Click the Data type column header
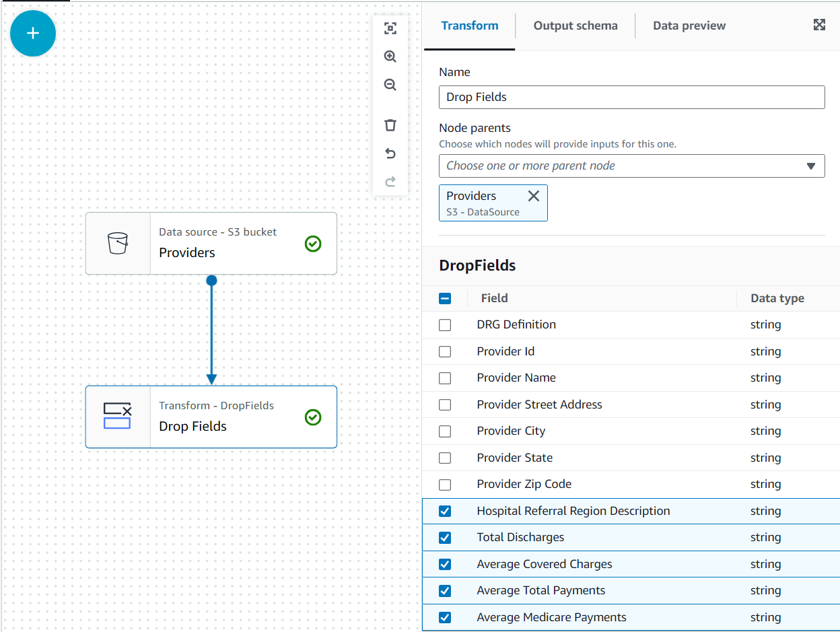The width and height of the screenshot is (840, 632). [777, 298]
